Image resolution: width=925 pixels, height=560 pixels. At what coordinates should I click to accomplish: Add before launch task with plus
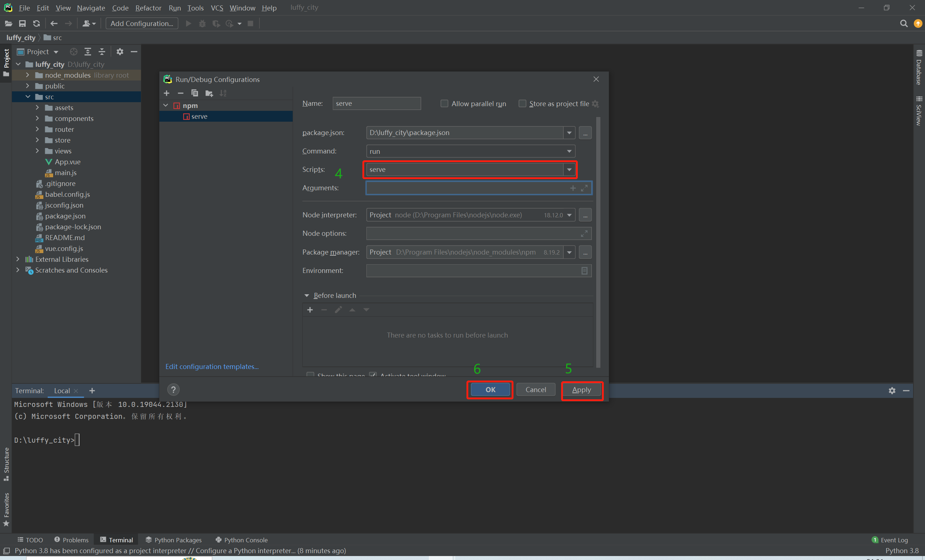click(x=310, y=310)
